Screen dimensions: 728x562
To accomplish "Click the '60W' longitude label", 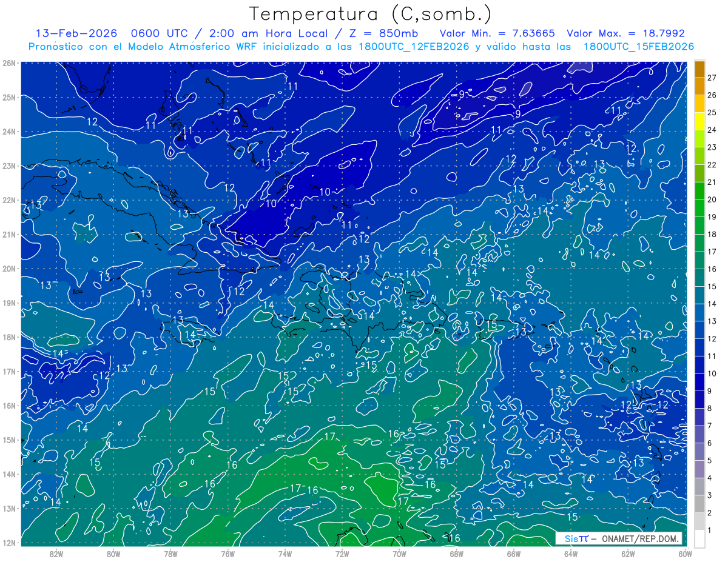I will coord(686,554).
